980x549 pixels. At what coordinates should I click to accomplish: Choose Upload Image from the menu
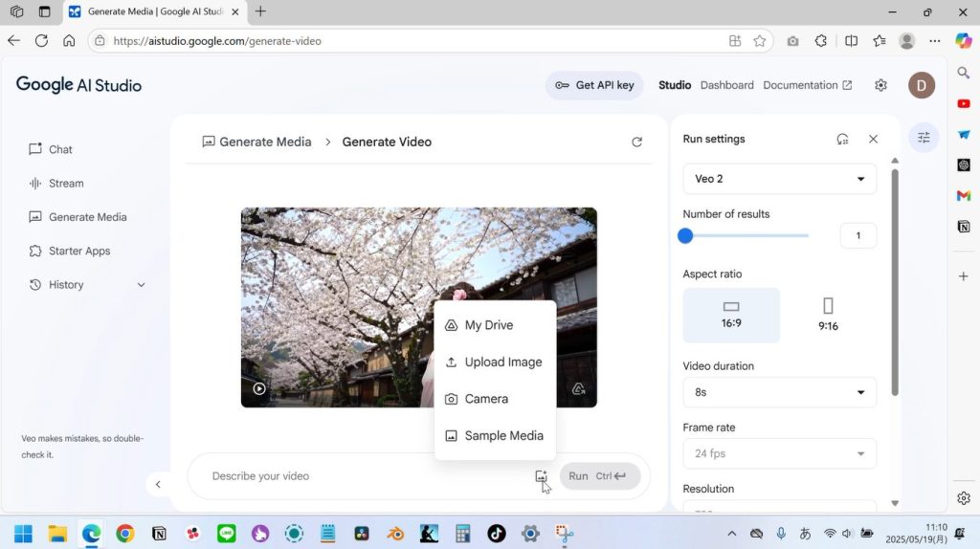click(x=502, y=362)
